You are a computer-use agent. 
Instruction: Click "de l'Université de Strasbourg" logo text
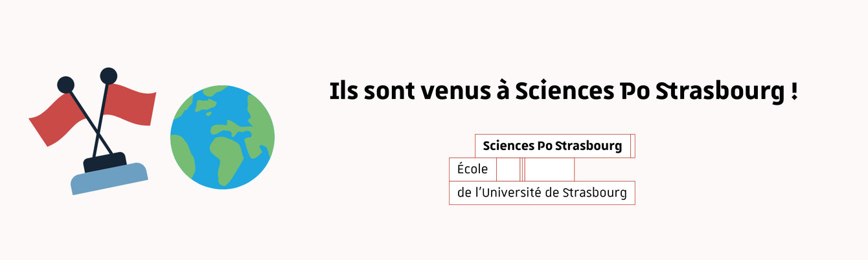pos(542,193)
